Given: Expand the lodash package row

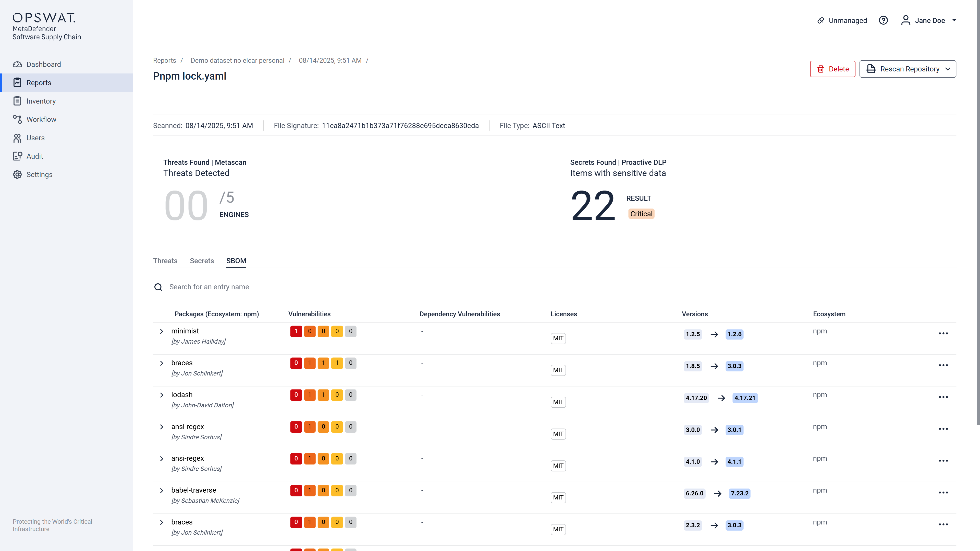Looking at the screenshot, I should tap(162, 395).
